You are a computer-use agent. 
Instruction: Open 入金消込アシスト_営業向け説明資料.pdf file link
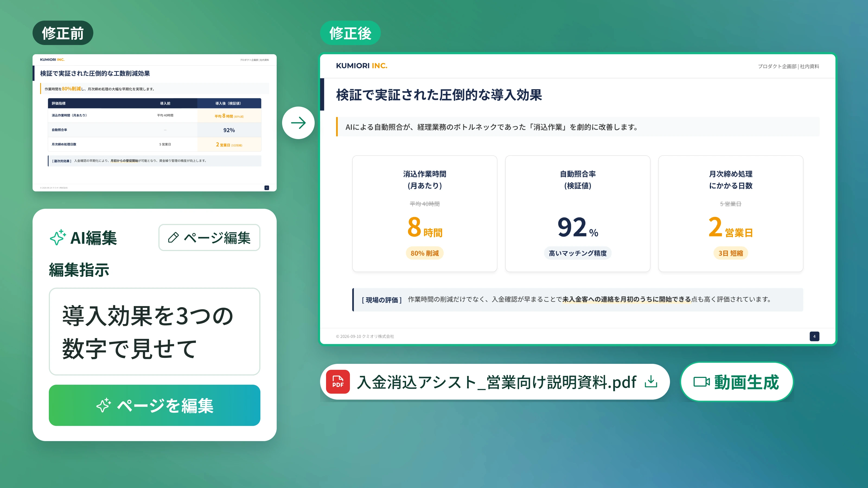(x=495, y=381)
